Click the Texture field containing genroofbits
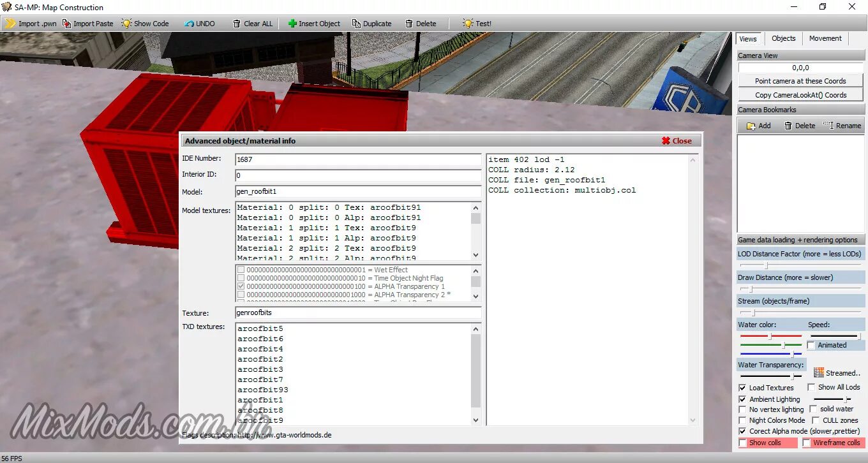Viewport: 868px width, 463px height. pyautogui.click(x=358, y=313)
